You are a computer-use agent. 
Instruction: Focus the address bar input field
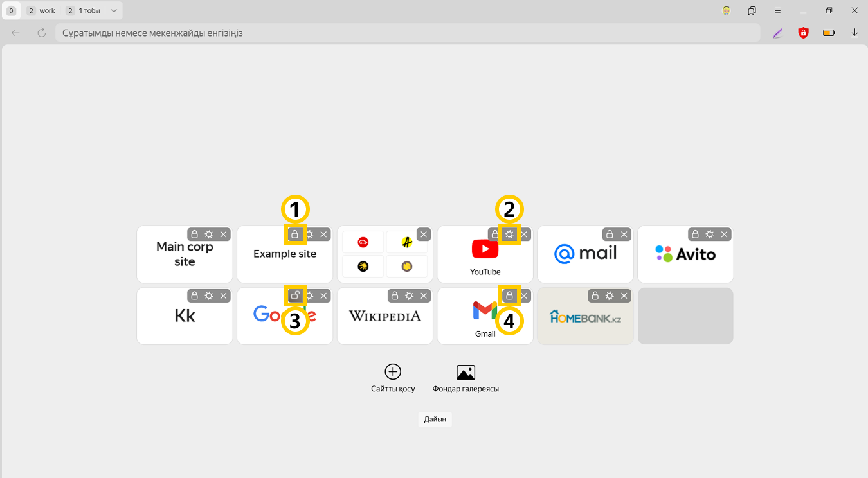[x=405, y=33]
